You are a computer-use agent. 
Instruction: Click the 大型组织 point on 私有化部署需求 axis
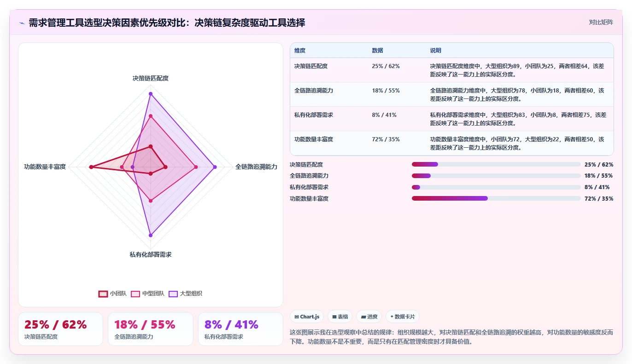151,235
